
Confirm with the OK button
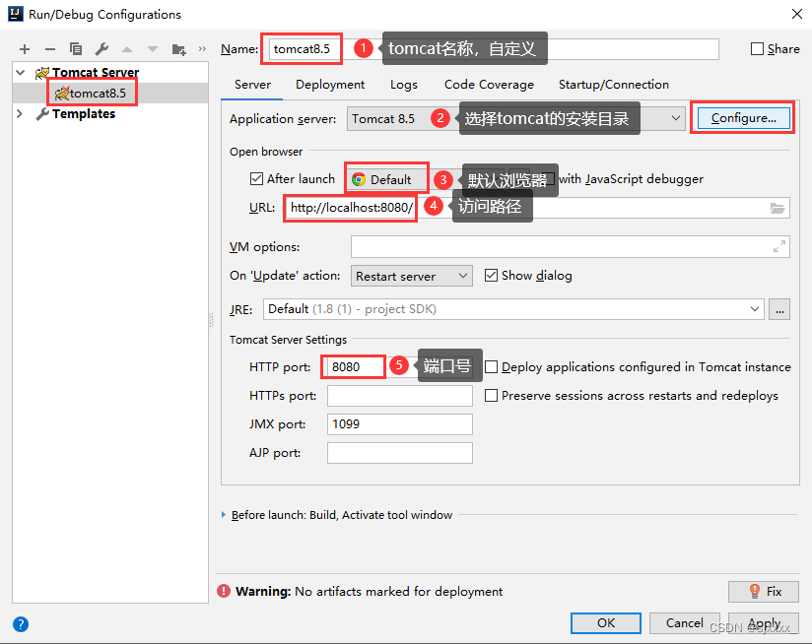pyautogui.click(x=606, y=622)
